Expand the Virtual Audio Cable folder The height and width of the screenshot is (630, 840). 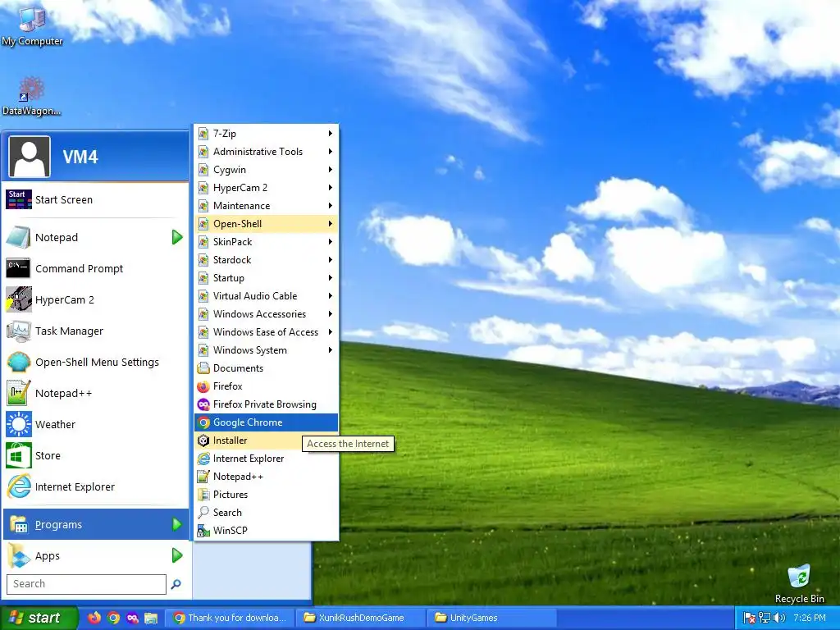click(267, 295)
